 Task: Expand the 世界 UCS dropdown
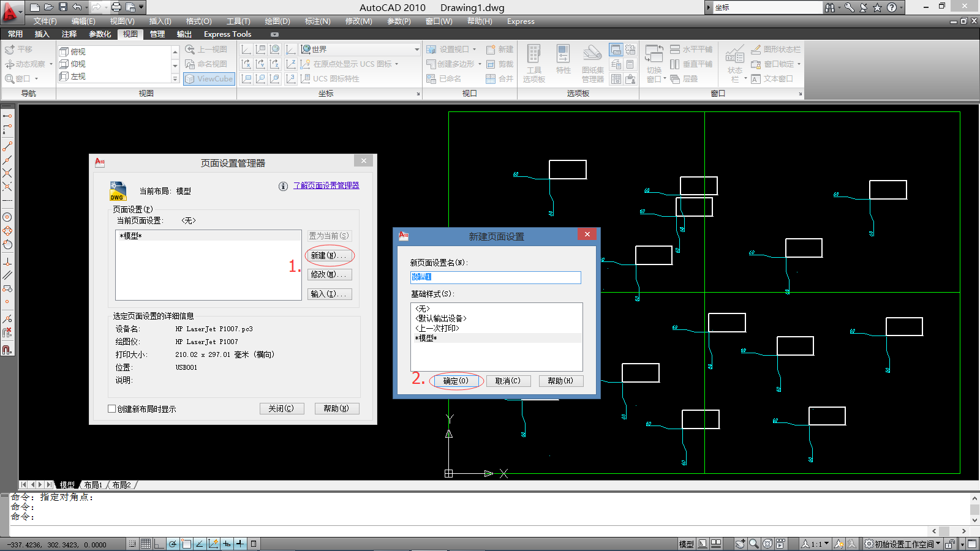click(417, 50)
